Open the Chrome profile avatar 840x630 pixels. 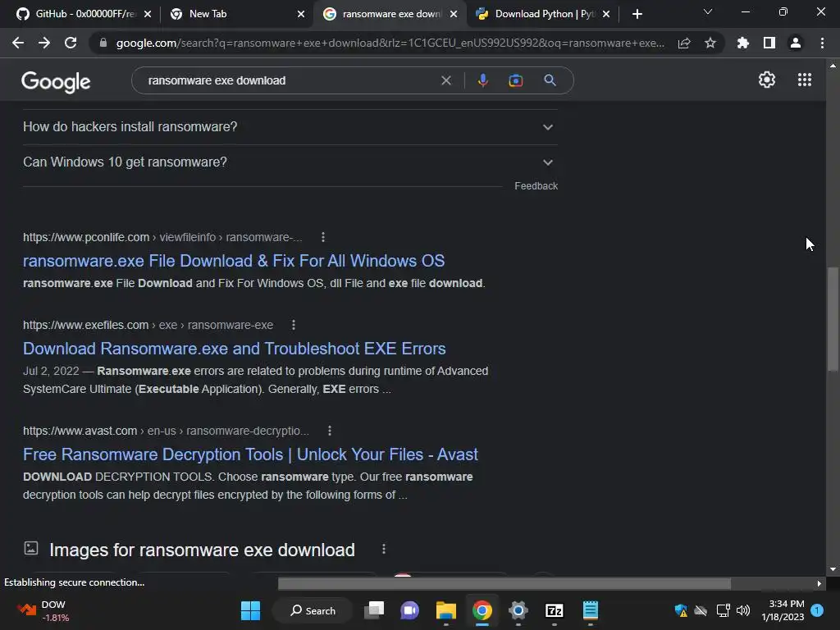tap(796, 43)
